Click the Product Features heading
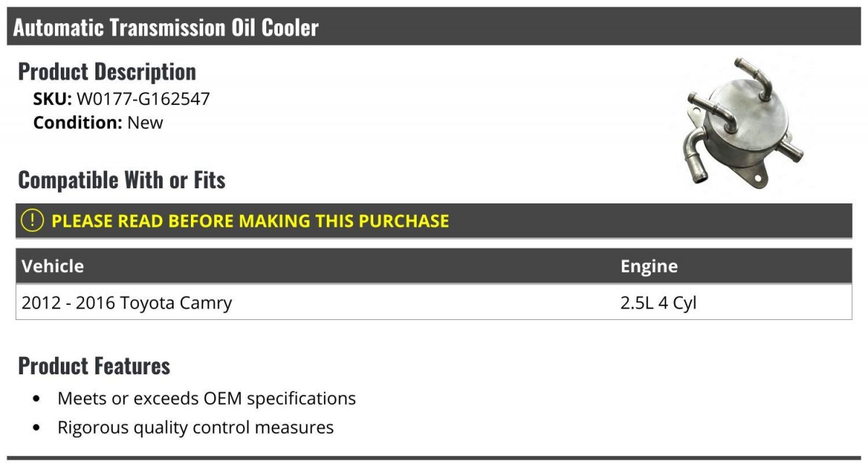This screenshot has width=868, height=467. [x=94, y=366]
